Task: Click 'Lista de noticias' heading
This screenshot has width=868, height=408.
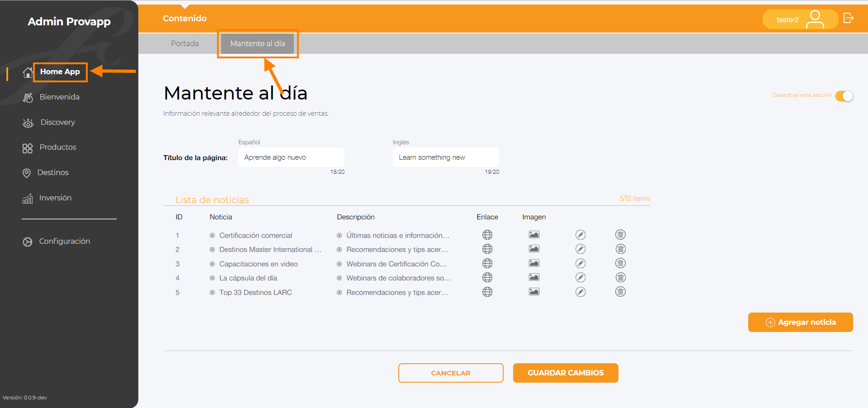Action: (x=212, y=199)
